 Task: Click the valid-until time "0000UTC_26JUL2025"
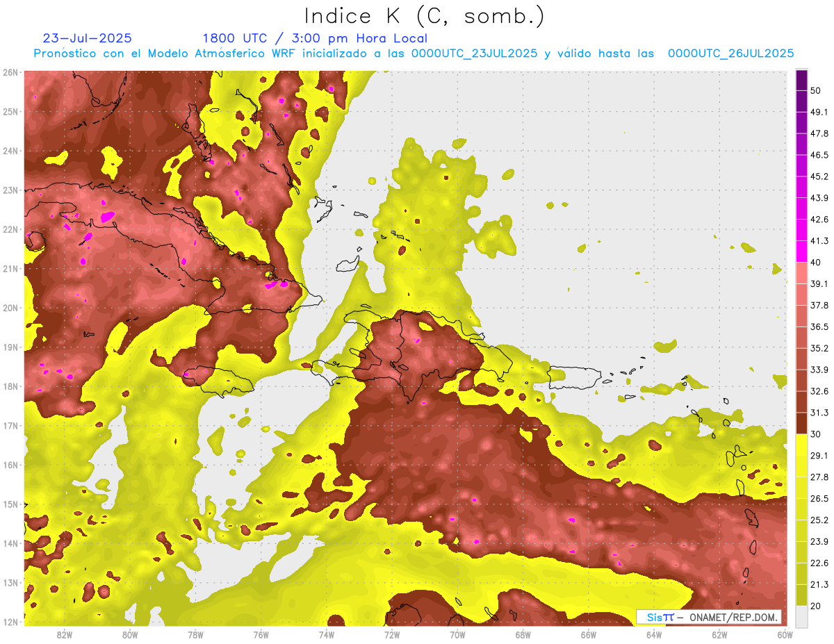pos(730,53)
